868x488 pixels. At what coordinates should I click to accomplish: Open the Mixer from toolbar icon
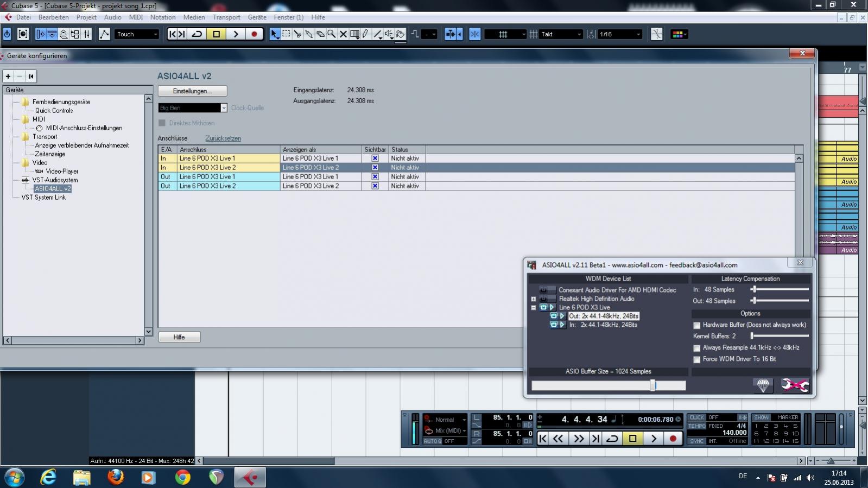pos(87,34)
